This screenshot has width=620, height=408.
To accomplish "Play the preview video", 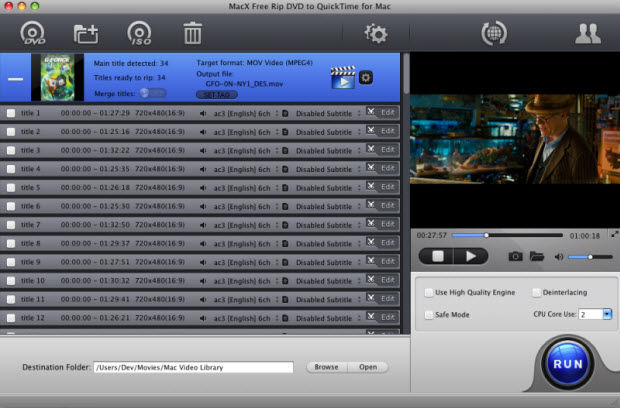I will coord(471,256).
